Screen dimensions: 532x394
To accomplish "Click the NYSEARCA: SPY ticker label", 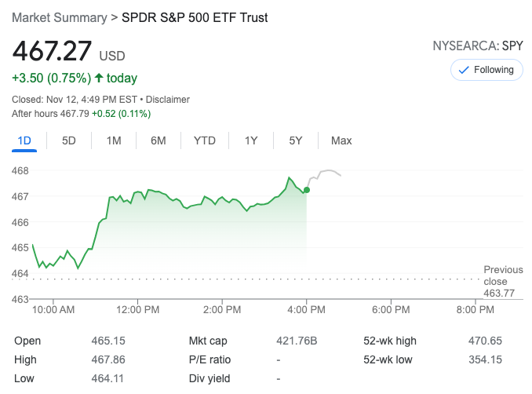I will tap(478, 46).
